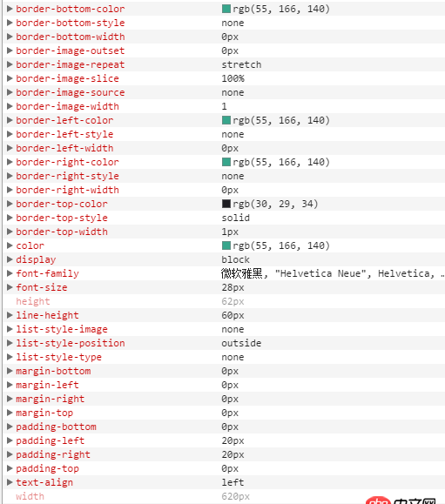
Task: Click the 100% border-image-slice value
Action: click(x=233, y=78)
